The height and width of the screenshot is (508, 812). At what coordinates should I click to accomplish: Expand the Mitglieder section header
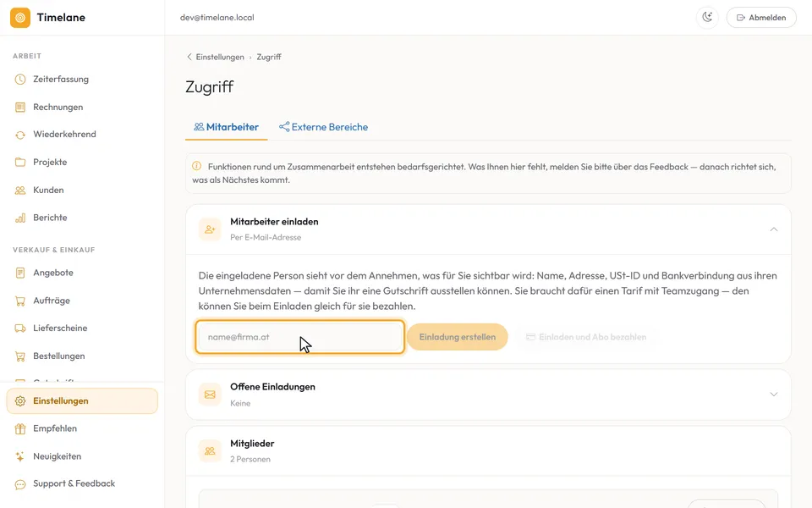coord(488,451)
